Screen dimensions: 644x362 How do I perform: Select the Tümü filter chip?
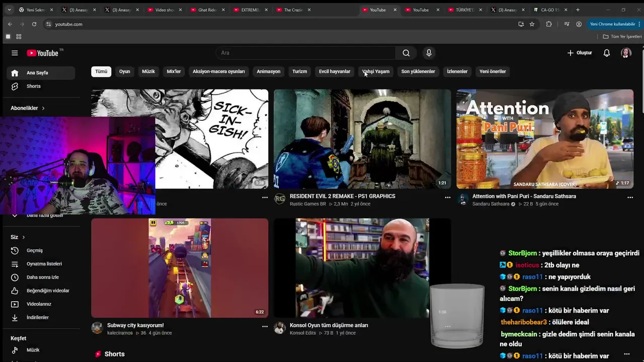coord(101,71)
